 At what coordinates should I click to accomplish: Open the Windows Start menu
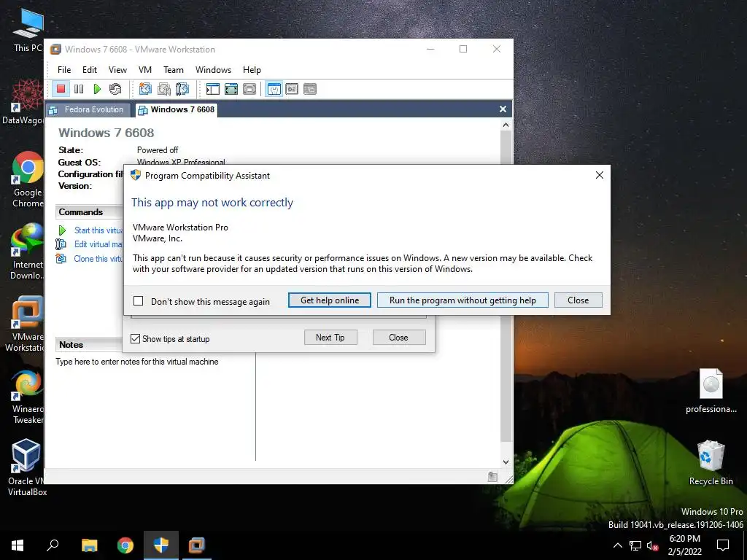(x=18, y=545)
